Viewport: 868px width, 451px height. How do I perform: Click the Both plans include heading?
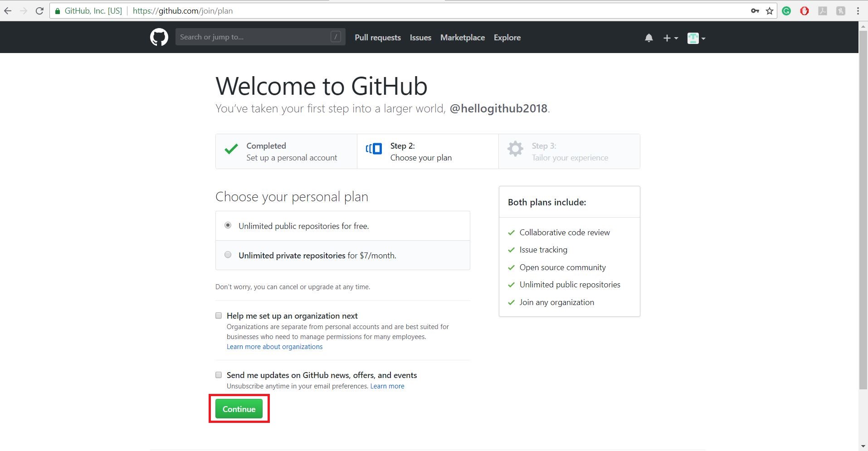tap(547, 202)
